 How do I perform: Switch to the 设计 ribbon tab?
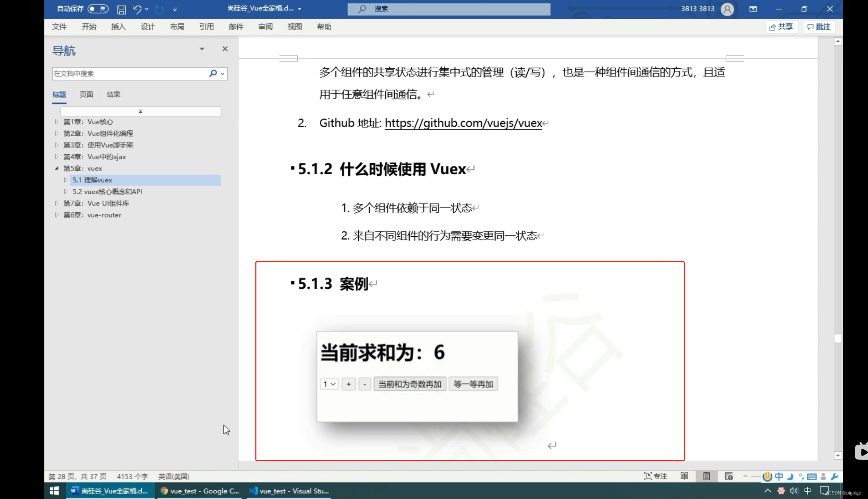coord(148,27)
